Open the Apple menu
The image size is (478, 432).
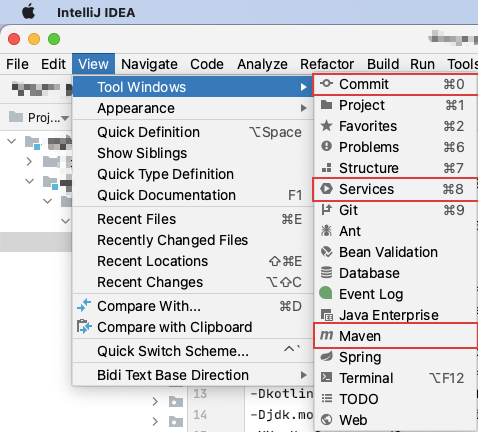coord(28,13)
